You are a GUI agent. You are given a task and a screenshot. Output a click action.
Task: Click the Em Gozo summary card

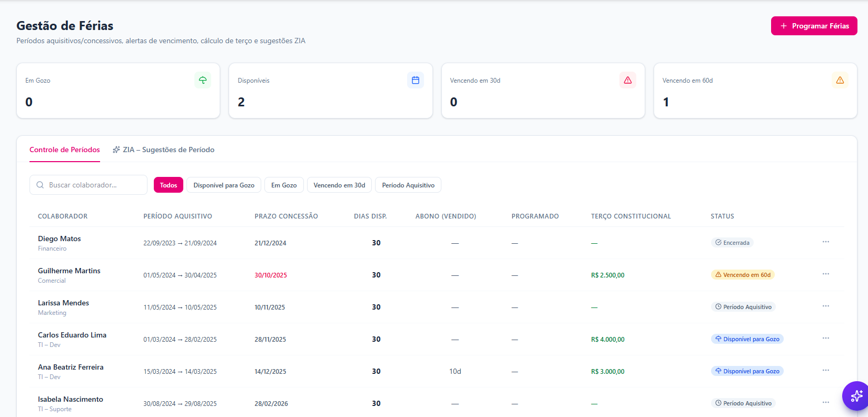pos(119,91)
